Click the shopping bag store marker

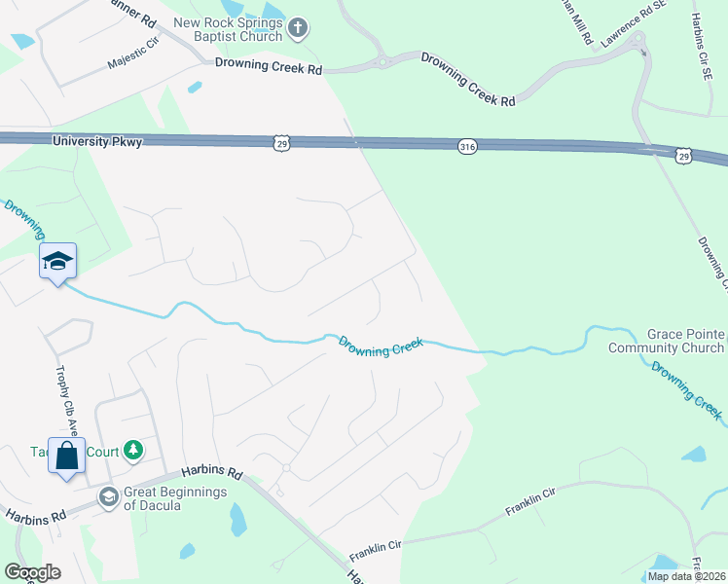[66, 457]
